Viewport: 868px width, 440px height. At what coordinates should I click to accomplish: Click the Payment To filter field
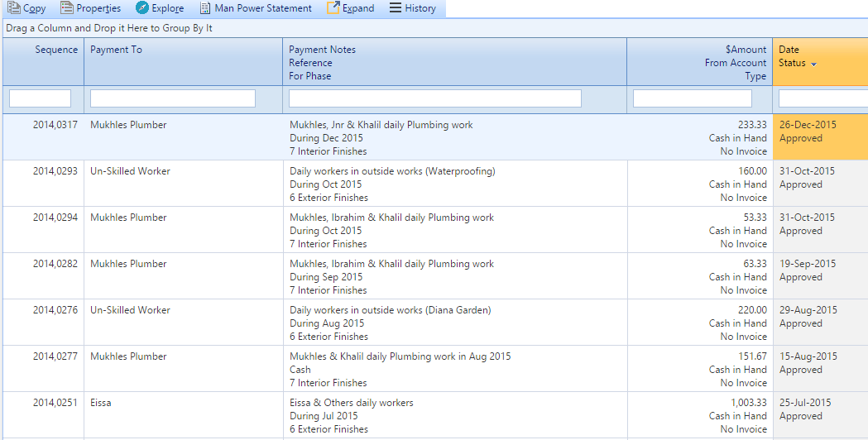[x=173, y=98]
